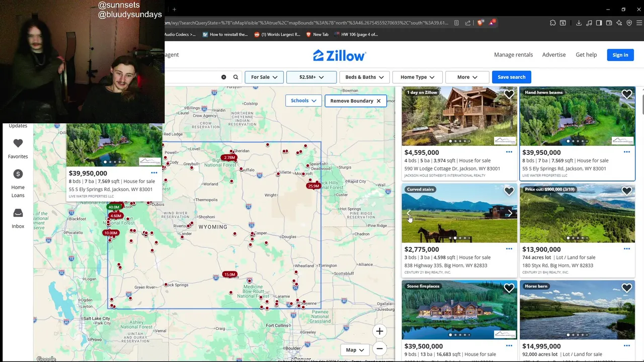Open 'Worlds Largest R...' bookmark
This screenshot has width=644, height=362.
click(x=277, y=35)
